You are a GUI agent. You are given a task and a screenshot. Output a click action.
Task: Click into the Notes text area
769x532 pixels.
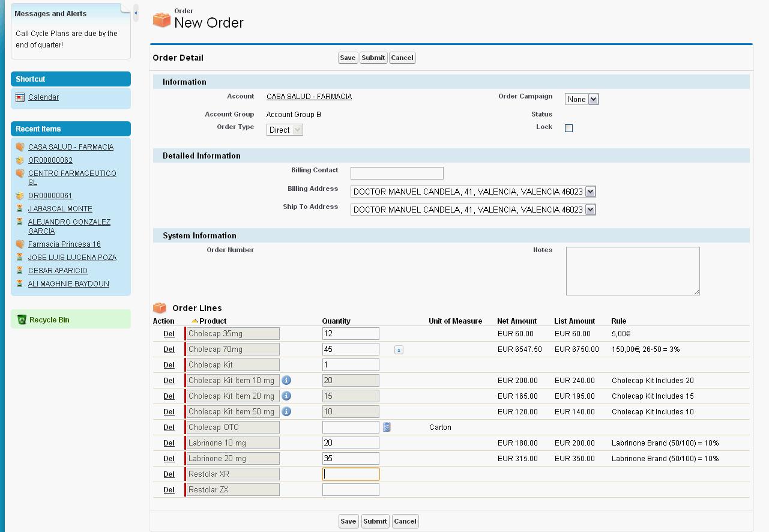click(x=632, y=271)
